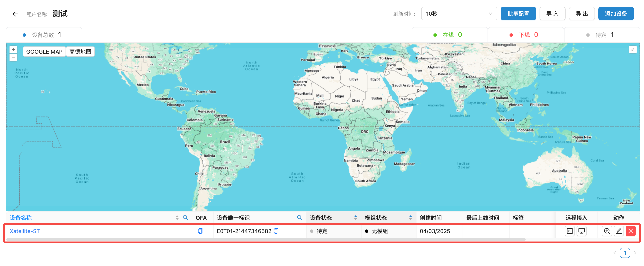Sort by device status column
Image resolution: width=644 pixels, height=266 pixels.
[355, 218]
